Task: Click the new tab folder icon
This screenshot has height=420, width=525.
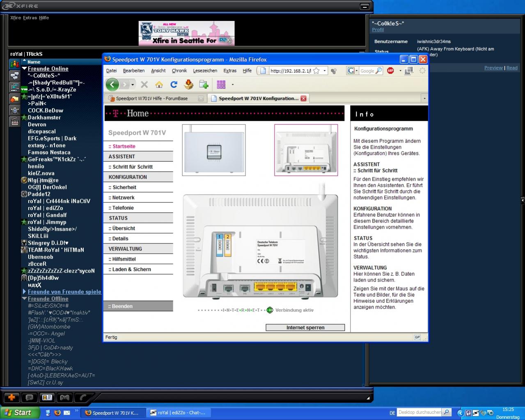Action: (204, 85)
